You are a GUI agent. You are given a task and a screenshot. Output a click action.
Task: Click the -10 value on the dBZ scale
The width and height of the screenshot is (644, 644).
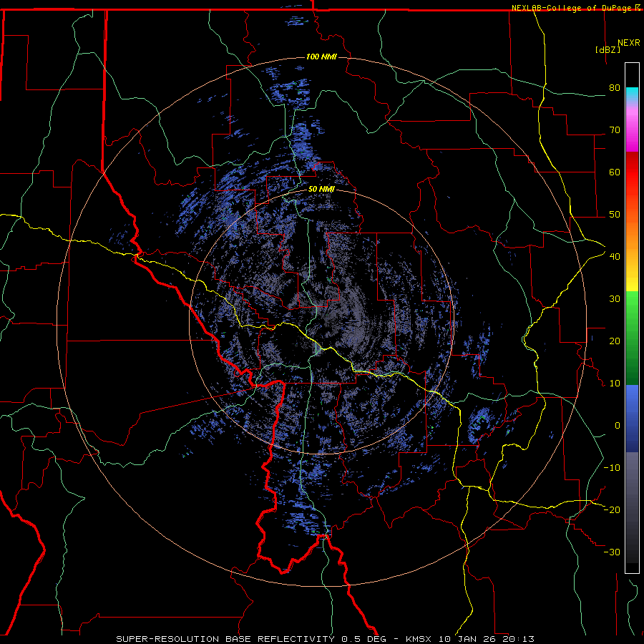(612, 467)
